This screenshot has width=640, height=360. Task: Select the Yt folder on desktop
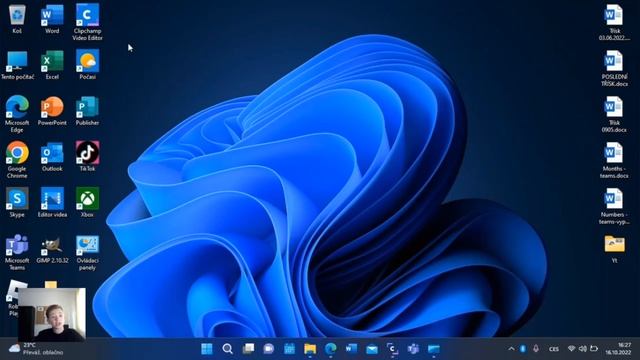coord(614,249)
